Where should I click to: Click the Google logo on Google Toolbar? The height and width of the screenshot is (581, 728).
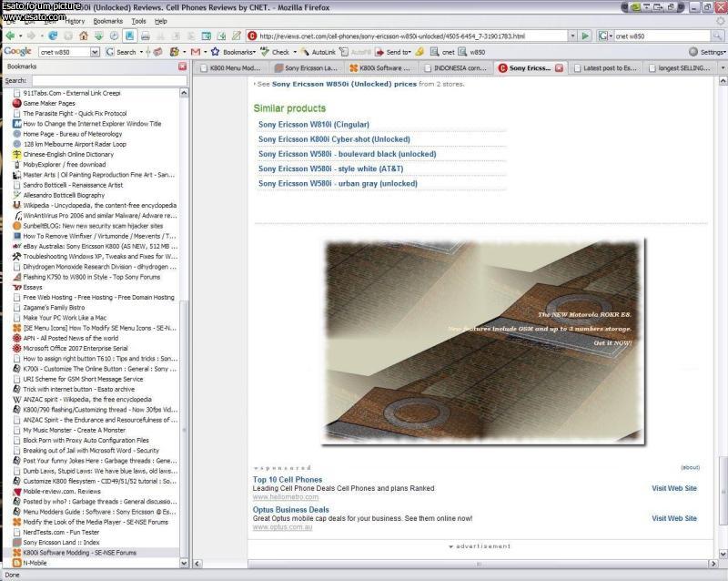tap(17, 52)
